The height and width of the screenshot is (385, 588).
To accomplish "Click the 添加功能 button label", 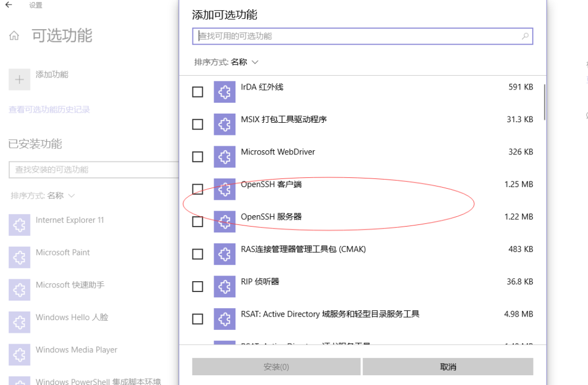I will click(x=52, y=74).
